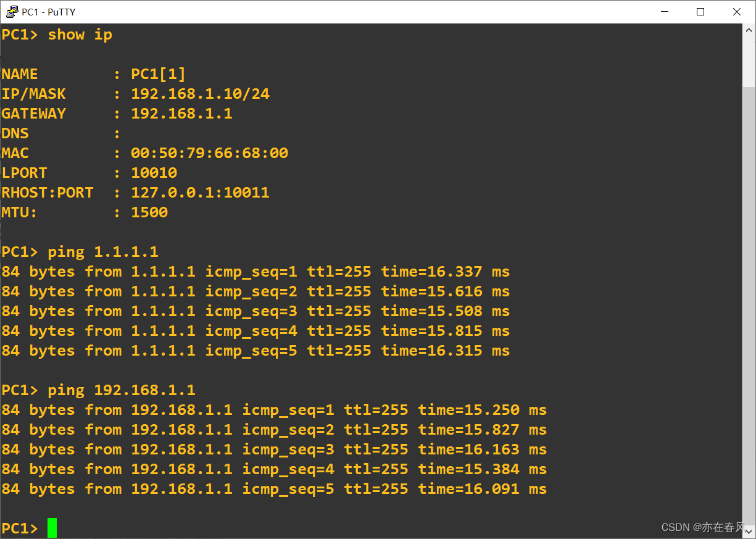Click the IP/MASK value 192.168.1.10/24
The width and height of the screenshot is (756, 539).
200,94
